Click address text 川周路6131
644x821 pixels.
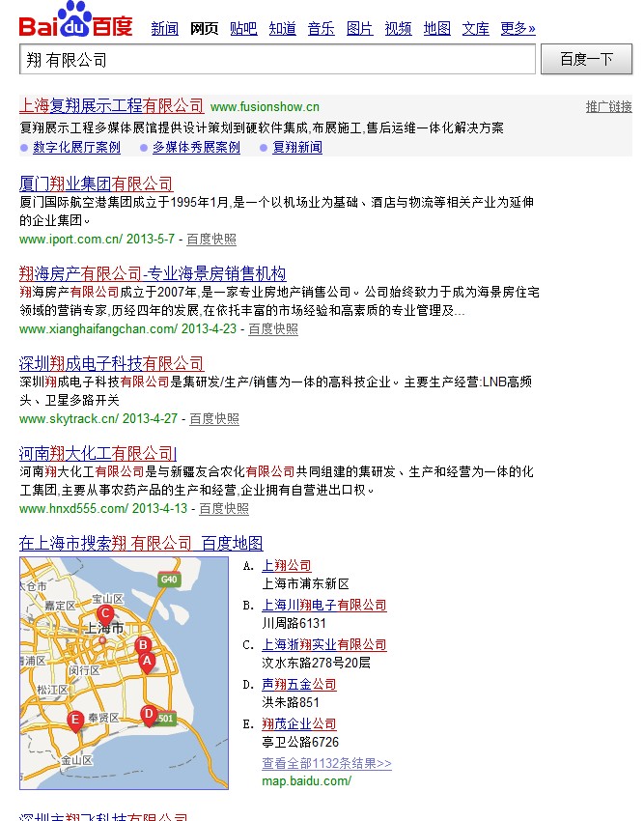click(294, 623)
